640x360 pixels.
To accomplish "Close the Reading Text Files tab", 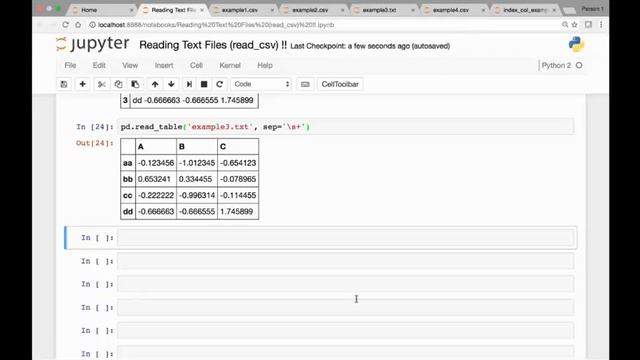I will coord(202,10).
